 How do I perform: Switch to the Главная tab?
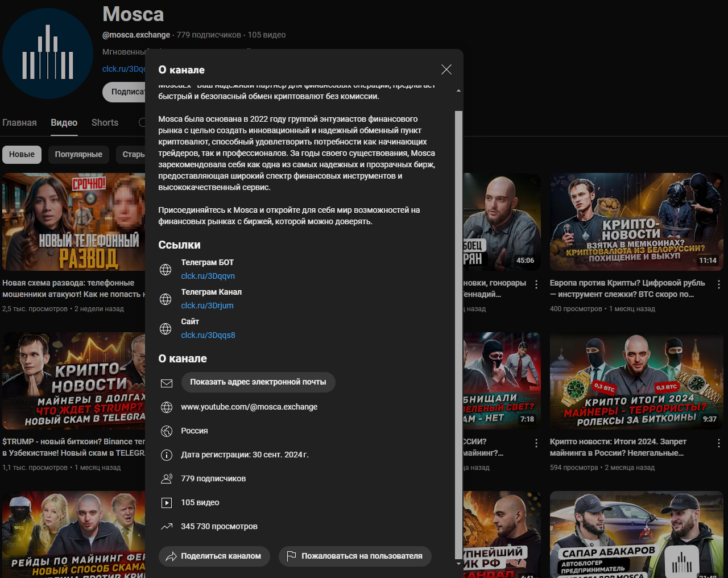pyautogui.click(x=19, y=123)
